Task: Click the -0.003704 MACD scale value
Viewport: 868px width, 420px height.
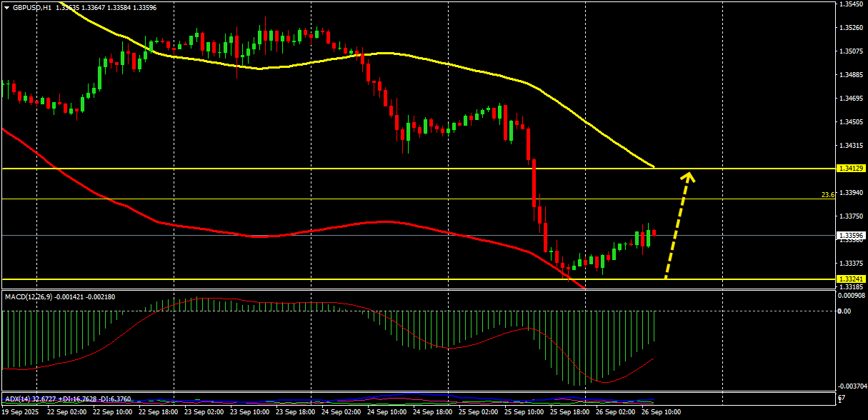Action: (x=851, y=386)
